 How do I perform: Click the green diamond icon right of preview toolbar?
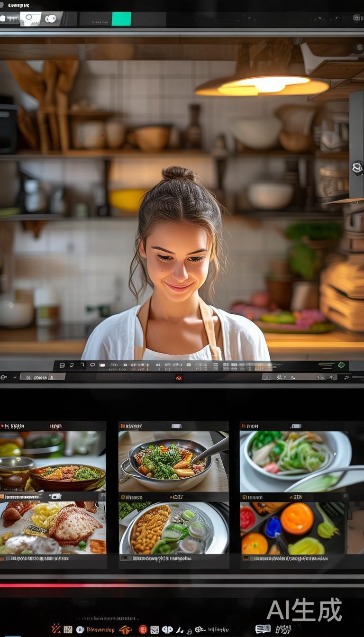pos(341,365)
